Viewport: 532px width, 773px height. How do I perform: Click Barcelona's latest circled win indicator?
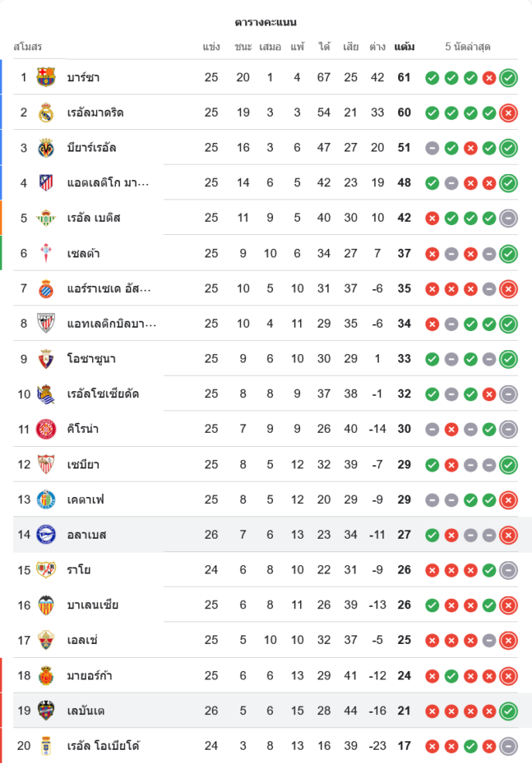(508, 77)
